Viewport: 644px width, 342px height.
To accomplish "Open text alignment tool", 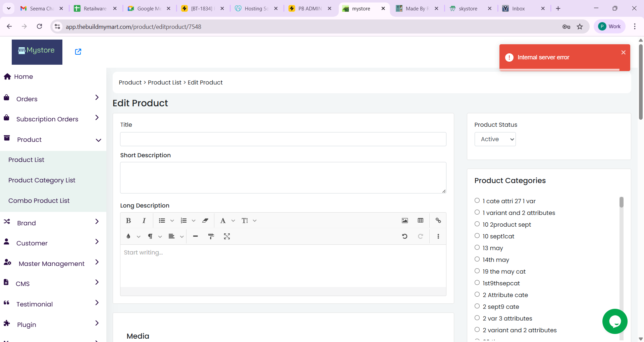I will pyautogui.click(x=171, y=236).
